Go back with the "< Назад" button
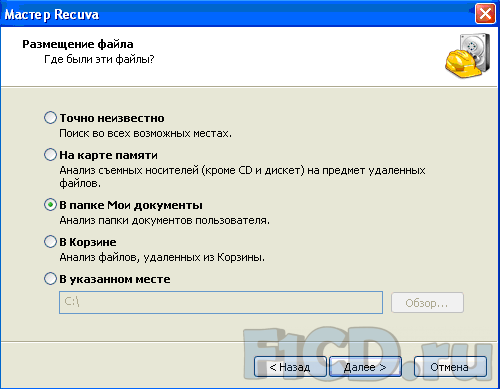 [x=290, y=367]
